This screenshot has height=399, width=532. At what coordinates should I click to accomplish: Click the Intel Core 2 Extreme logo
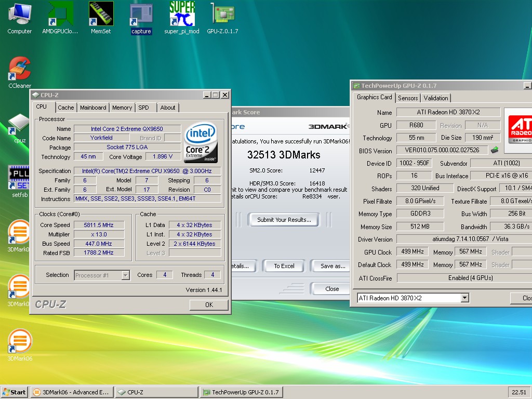tap(201, 142)
